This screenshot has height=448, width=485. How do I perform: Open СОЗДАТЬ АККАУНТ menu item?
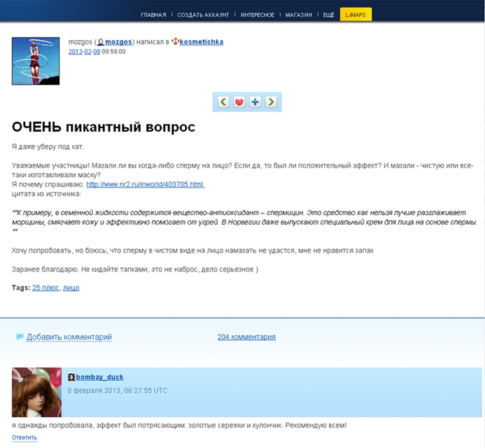(203, 15)
